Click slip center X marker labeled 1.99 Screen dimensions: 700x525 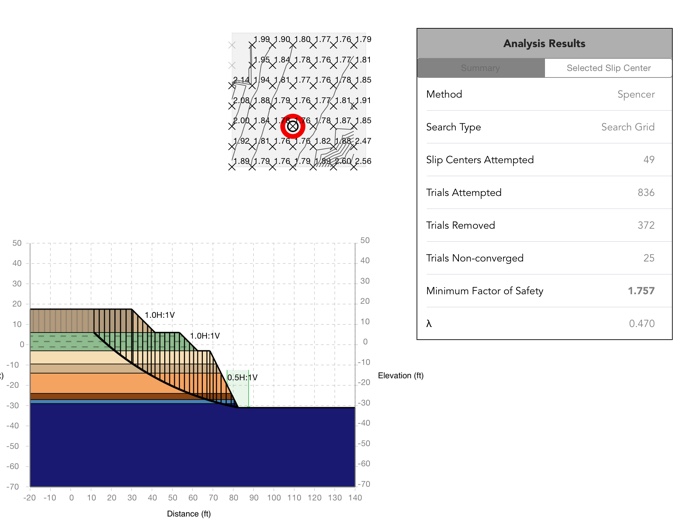[x=252, y=45]
